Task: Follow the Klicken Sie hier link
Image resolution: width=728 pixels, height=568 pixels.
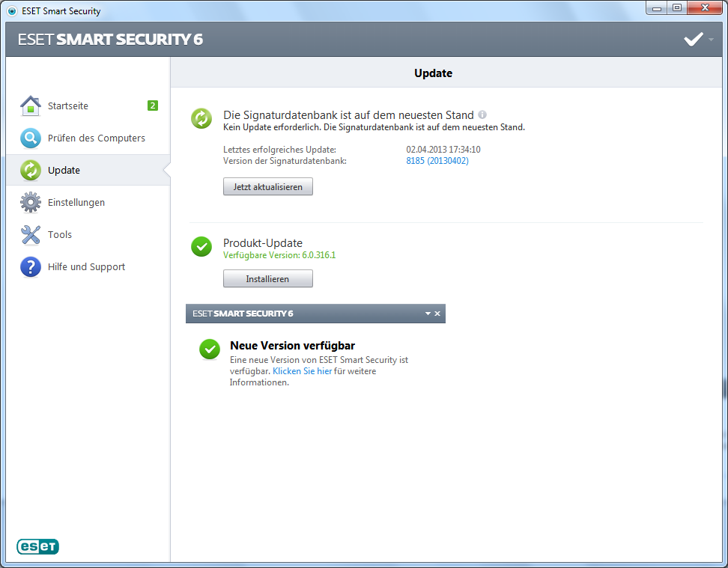Action: tap(302, 371)
